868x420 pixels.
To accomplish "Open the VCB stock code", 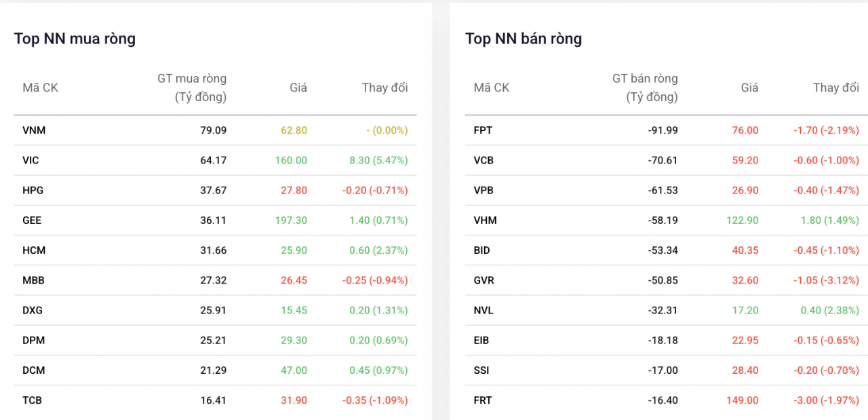I will click(x=484, y=161).
